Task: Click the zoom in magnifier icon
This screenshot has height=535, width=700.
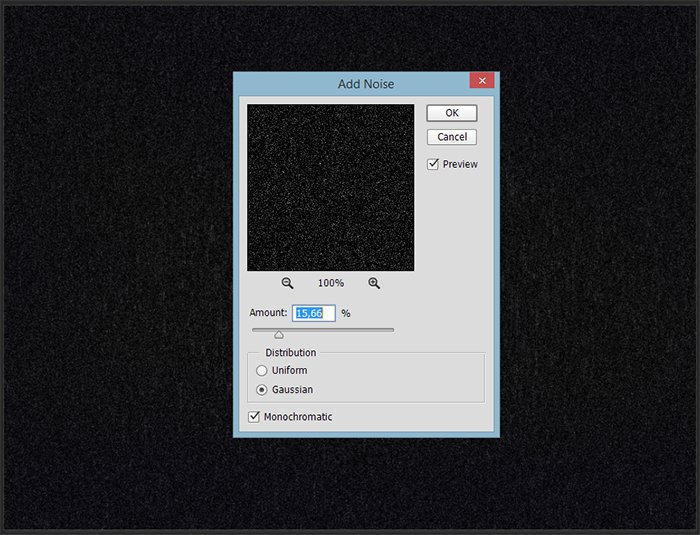Action: tap(374, 284)
